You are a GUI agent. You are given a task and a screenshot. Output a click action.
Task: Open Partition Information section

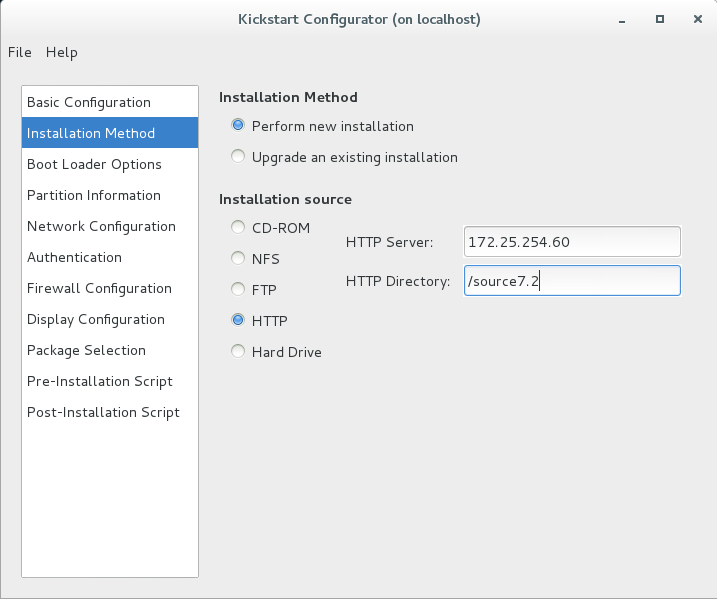(110, 195)
